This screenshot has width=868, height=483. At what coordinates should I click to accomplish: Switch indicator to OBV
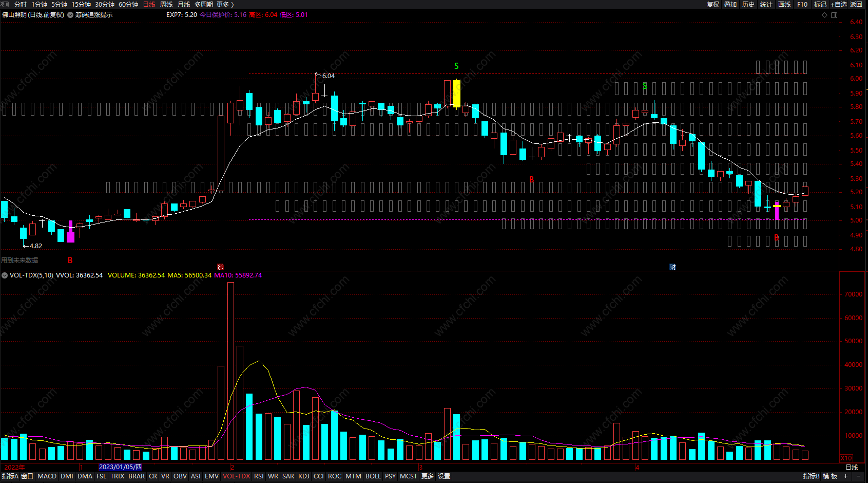click(x=180, y=476)
